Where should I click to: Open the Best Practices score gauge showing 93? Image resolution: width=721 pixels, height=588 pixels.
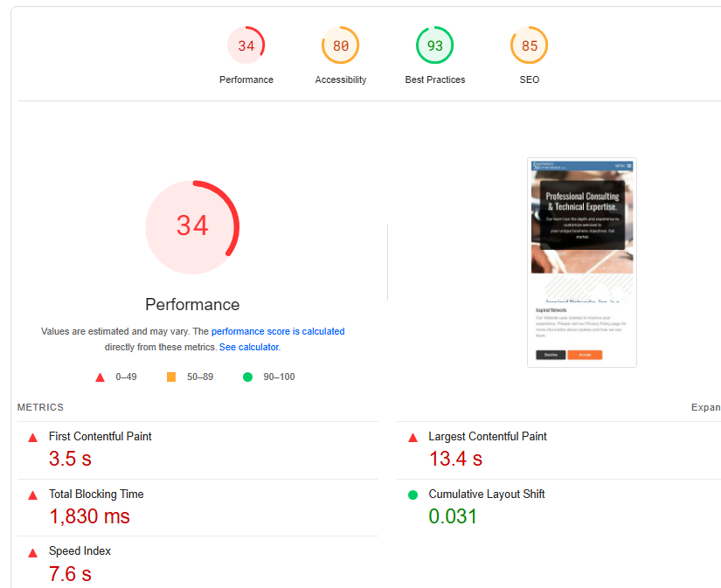[x=434, y=45]
